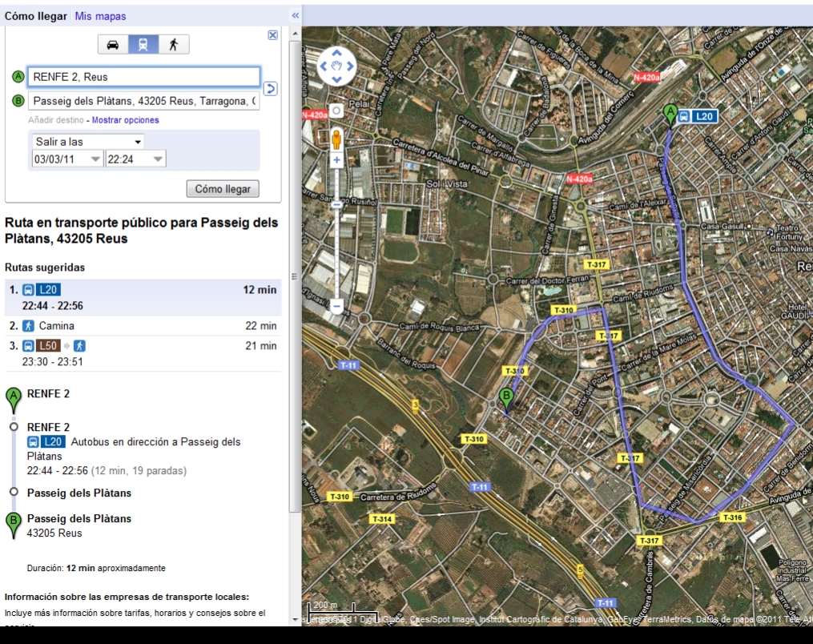Select suggested route 3 L50

tap(143, 353)
